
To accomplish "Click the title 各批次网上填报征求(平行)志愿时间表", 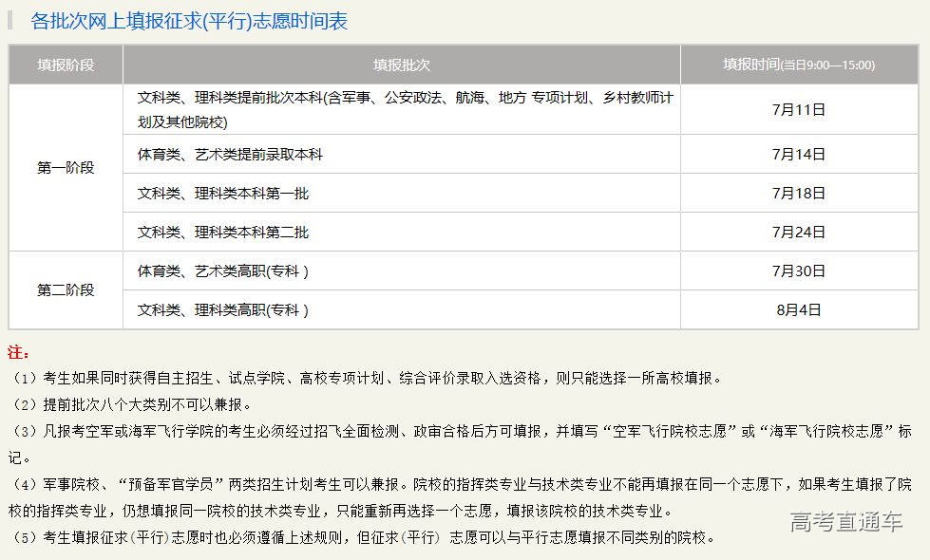I will 189,21.
